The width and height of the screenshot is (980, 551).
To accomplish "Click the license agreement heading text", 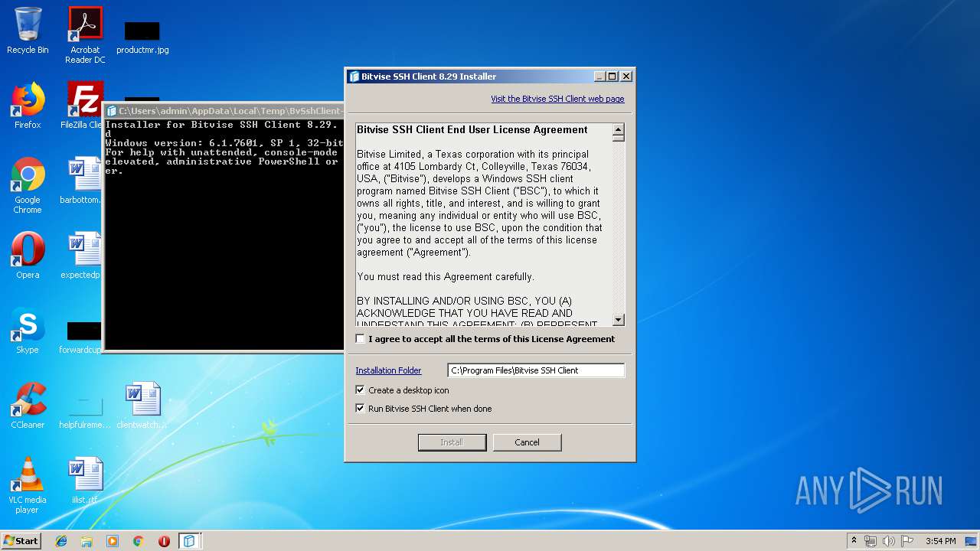I will coord(472,130).
